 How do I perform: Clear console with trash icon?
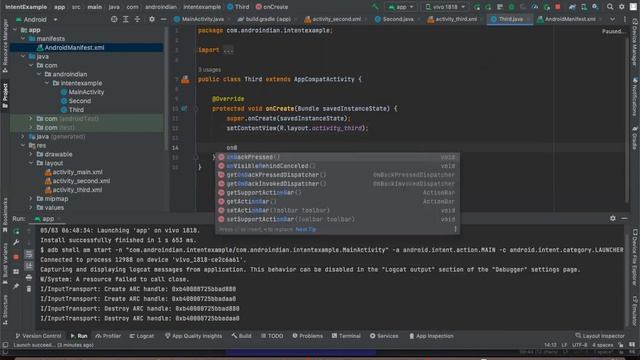pos(29,289)
